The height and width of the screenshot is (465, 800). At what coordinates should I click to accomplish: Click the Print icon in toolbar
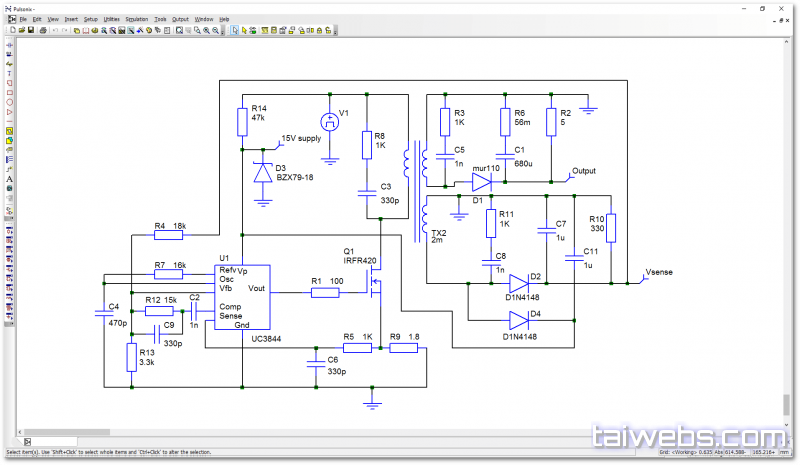[x=43, y=30]
